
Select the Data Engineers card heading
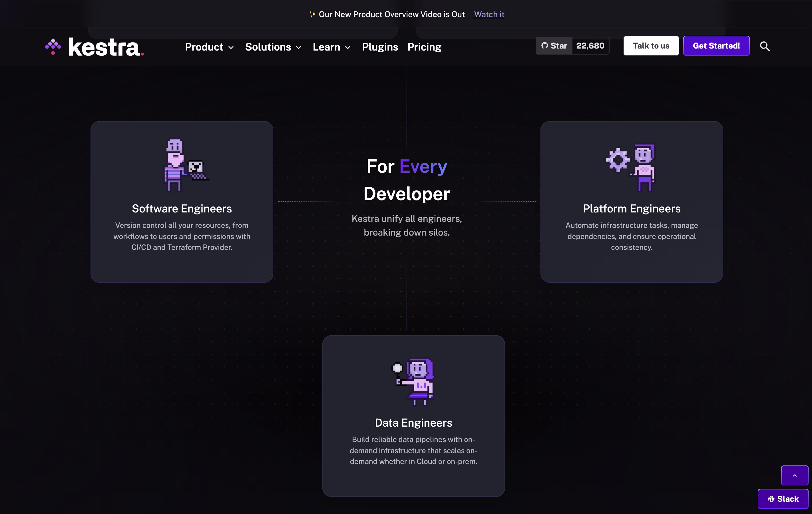pos(413,423)
